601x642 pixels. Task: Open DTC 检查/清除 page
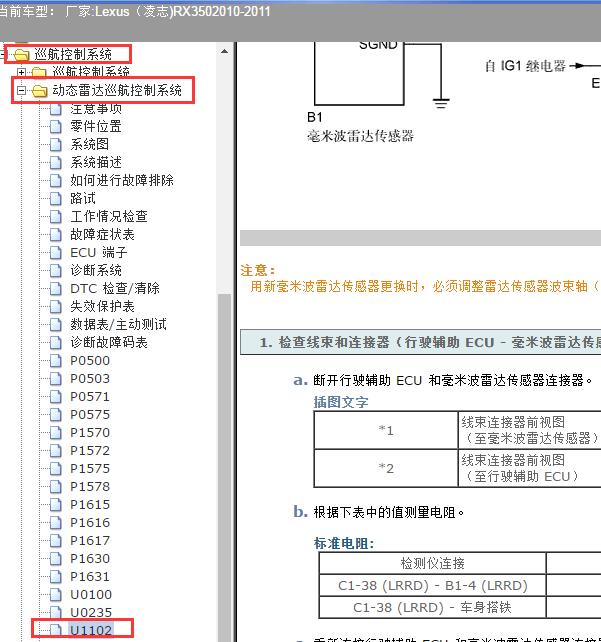[x=115, y=288]
